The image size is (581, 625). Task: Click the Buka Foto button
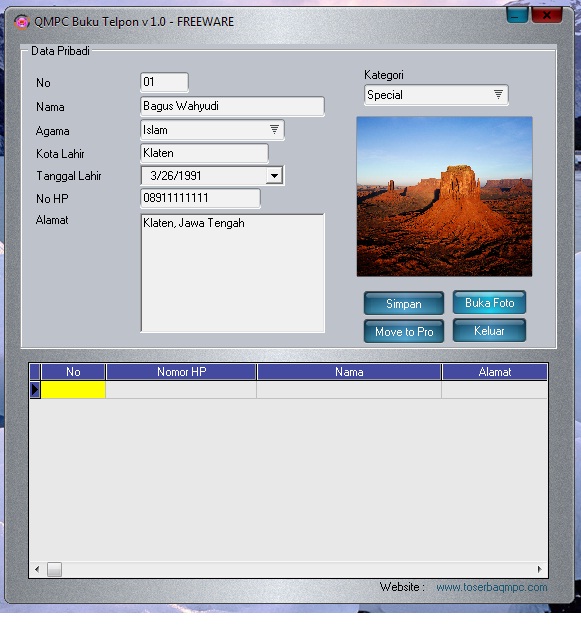coord(489,303)
